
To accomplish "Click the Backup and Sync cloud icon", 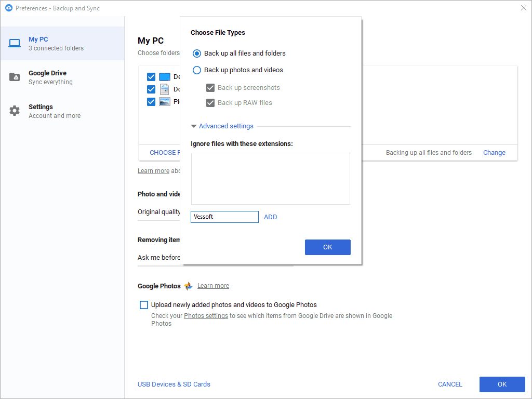I will tap(8, 8).
